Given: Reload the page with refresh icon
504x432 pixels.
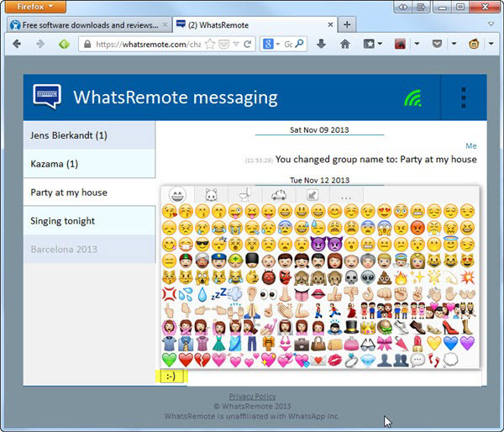Looking at the screenshot, I should click(248, 44).
